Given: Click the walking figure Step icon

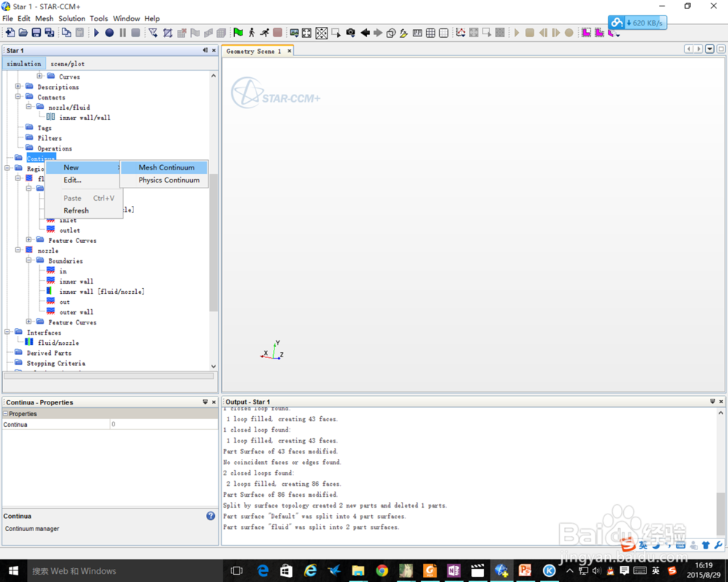Looking at the screenshot, I should (251, 33).
